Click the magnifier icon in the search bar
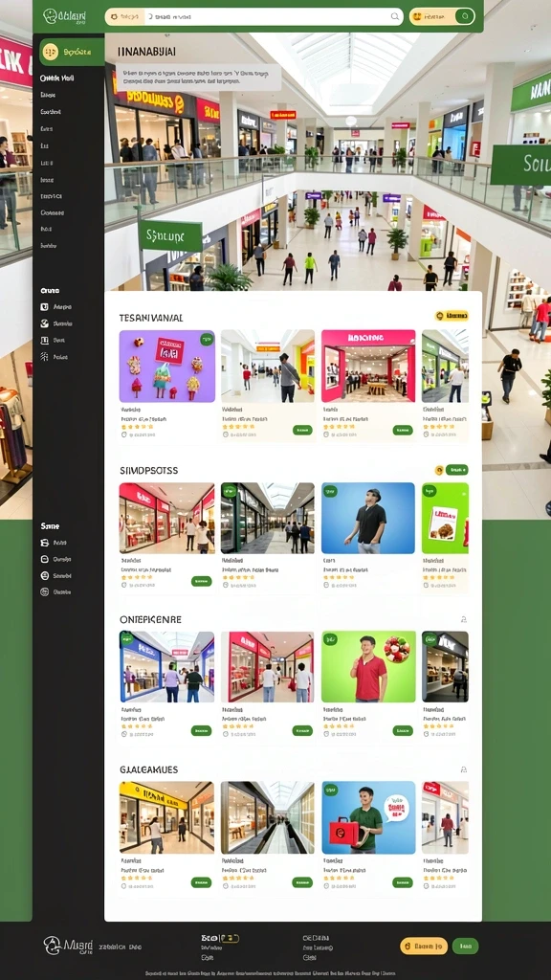 395,17
